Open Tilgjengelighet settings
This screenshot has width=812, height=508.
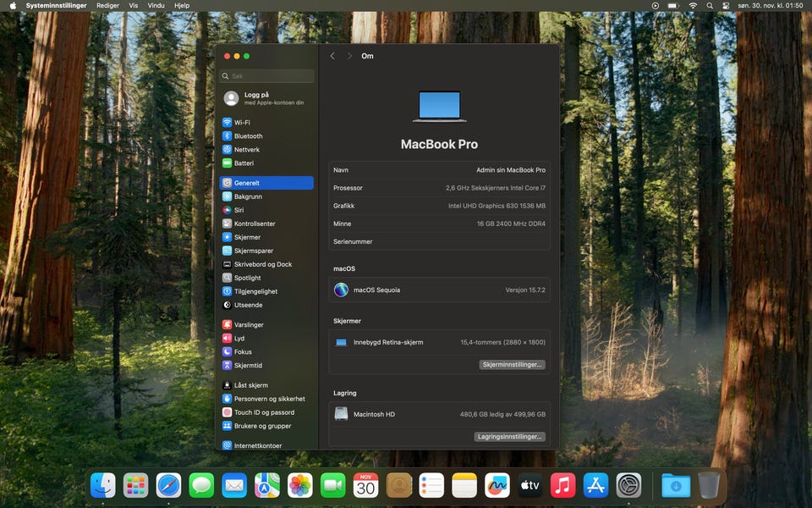[x=255, y=291]
